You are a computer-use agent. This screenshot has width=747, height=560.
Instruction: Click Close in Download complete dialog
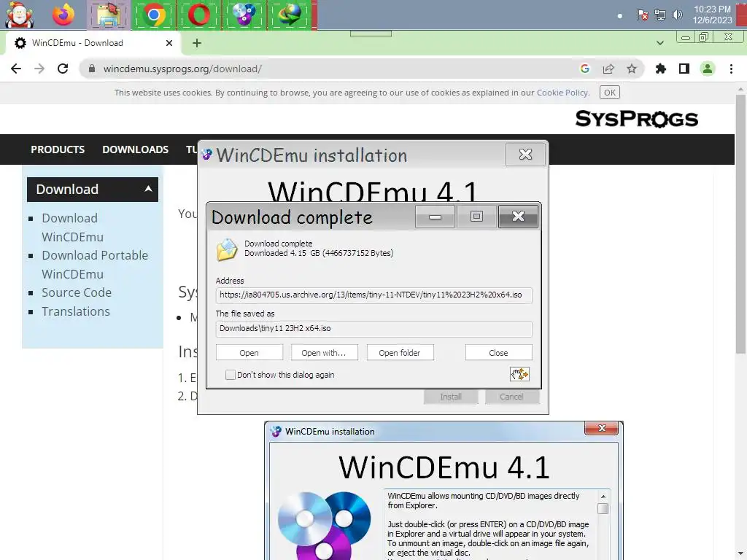click(498, 353)
